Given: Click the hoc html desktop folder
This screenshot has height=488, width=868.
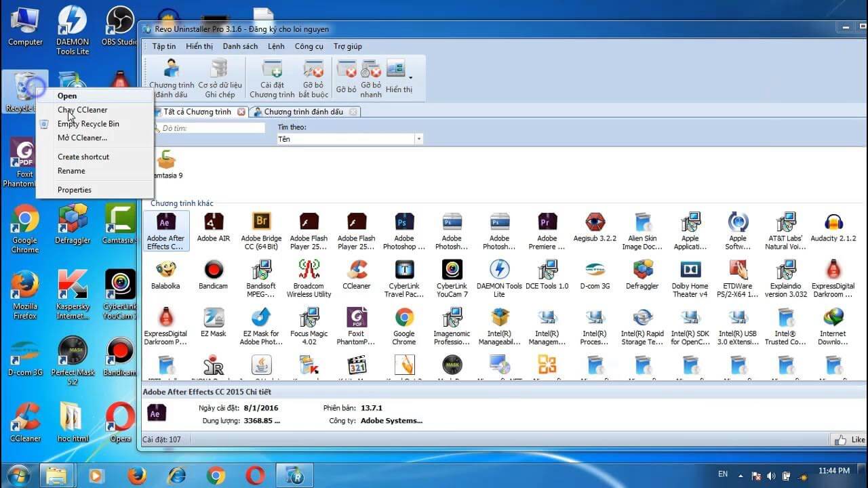Looking at the screenshot, I should click(x=73, y=422).
